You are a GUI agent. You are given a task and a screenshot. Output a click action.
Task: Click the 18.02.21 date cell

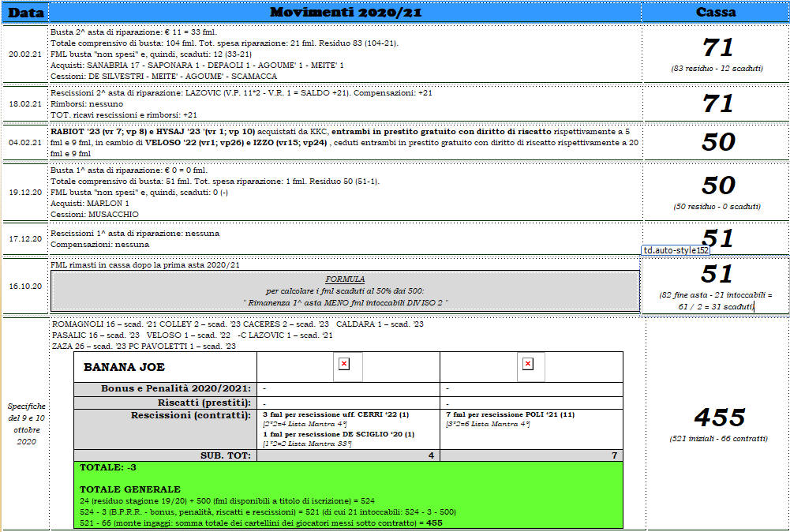tap(25, 103)
